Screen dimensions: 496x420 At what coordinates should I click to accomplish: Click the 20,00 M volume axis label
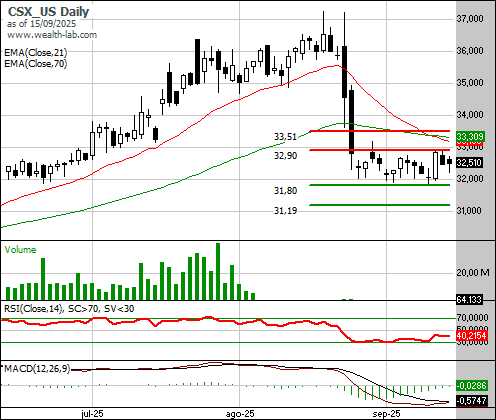tap(473, 273)
